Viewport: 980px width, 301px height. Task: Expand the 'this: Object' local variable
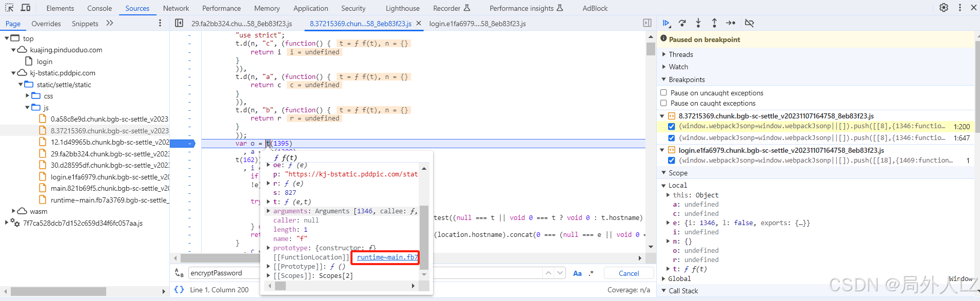(x=669, y=195)
